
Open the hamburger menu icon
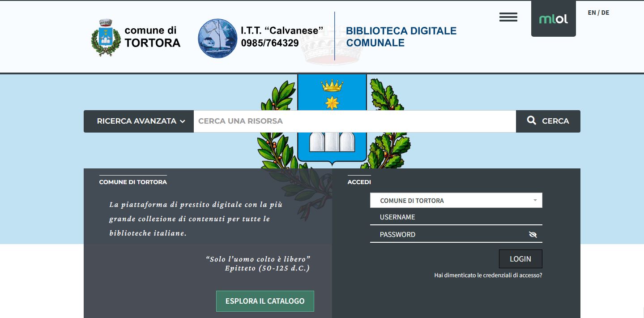508,17
